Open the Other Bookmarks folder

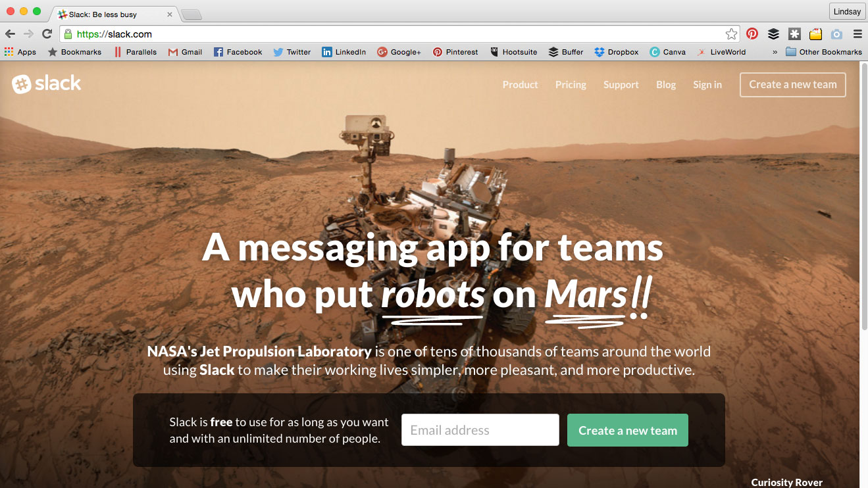824,52
